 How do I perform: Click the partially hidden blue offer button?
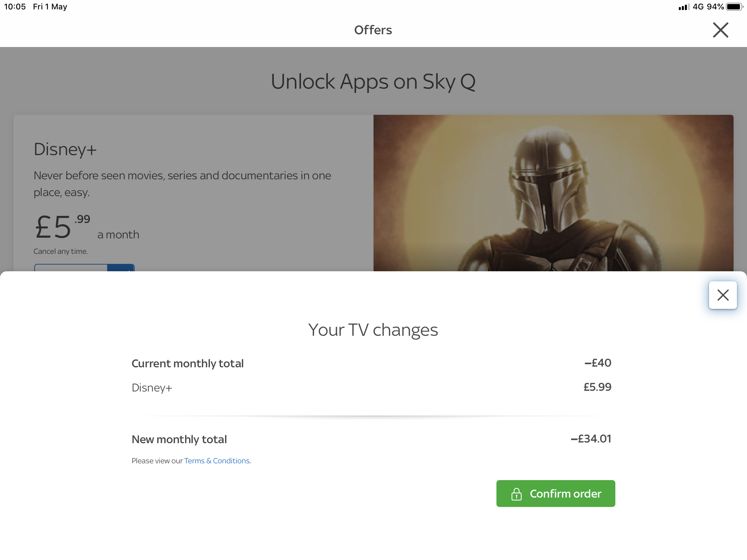[x=84, y=268]
